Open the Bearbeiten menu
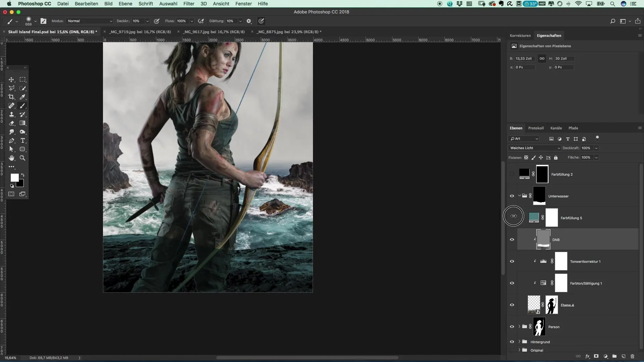 pyautogui.click(x=86, y=4)
